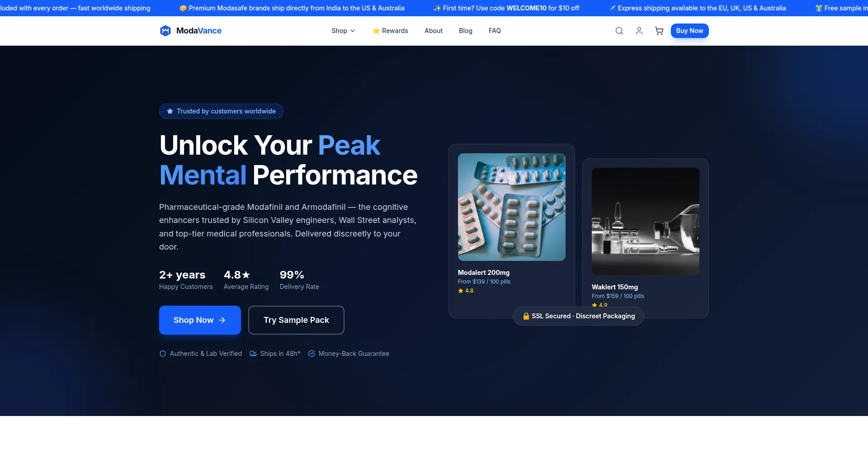Click the Shop chevron arrow
Screen dimensions: 868x449
[353, 31]
